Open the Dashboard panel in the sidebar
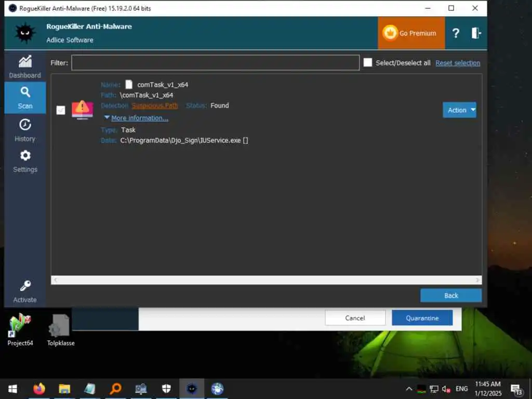 25,66
